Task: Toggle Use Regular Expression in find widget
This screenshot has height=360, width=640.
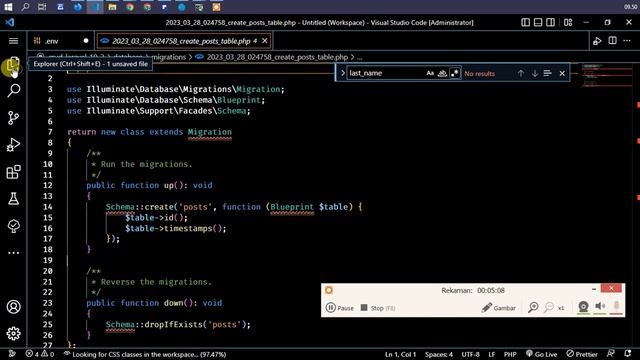Action: tap(454, 73)
